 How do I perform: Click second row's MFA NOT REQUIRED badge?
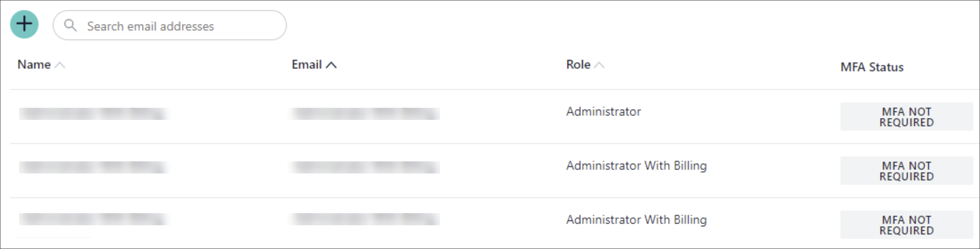(906, 171)
